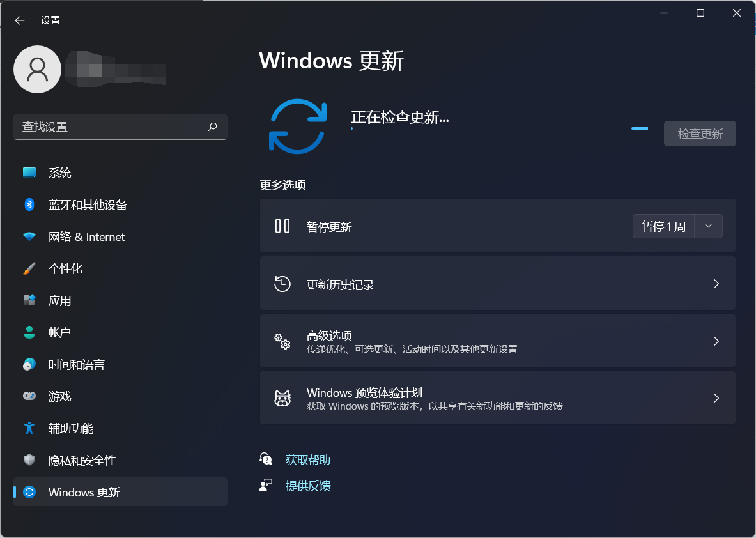Screen dimensions: 756x538
Task: Click the pause updates icon
Action: pyautogui.click(x=282, y=226)
